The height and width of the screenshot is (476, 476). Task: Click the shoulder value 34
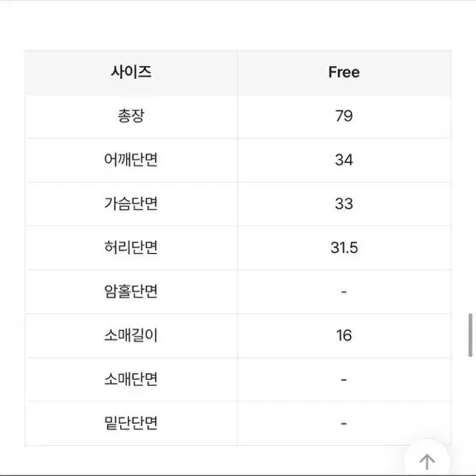coord(344,160)
